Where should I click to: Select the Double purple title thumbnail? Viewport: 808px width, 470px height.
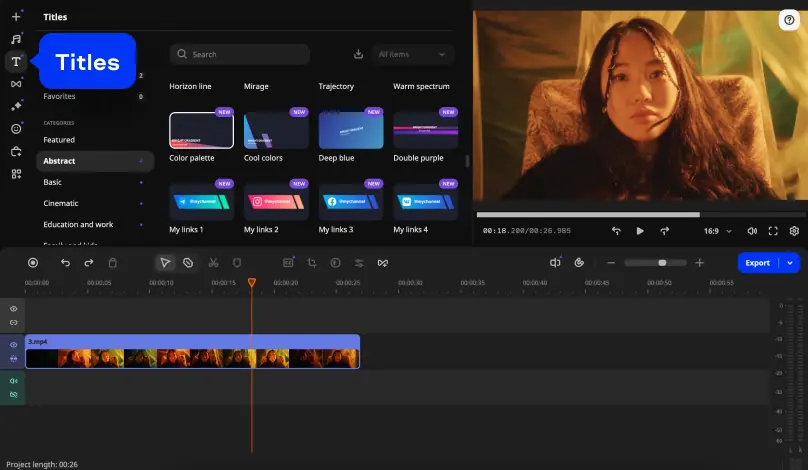pyautogui.click(x=426, y=130)
